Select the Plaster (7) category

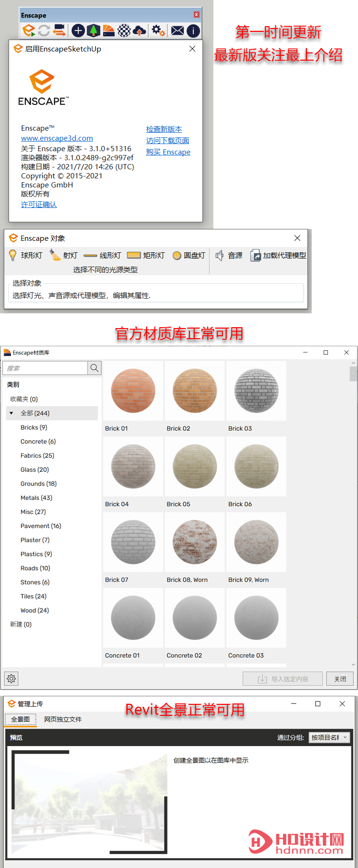tap(35, 540)
